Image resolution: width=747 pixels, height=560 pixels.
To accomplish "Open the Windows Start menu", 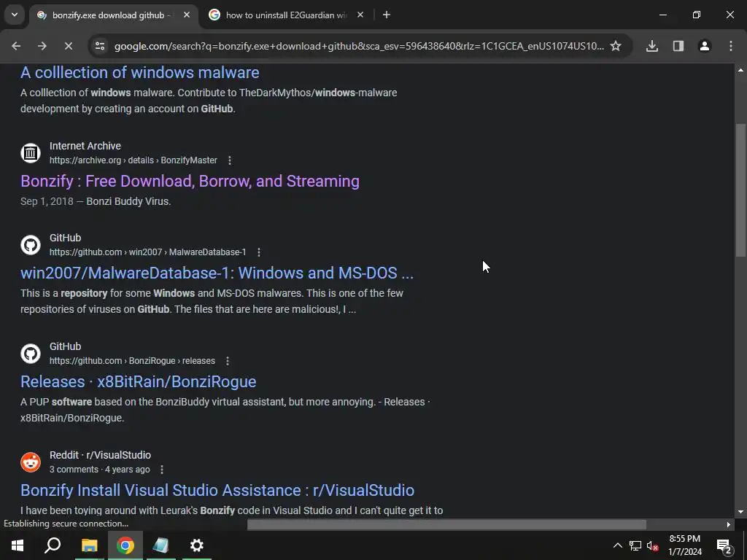I will tap(18, 545).
